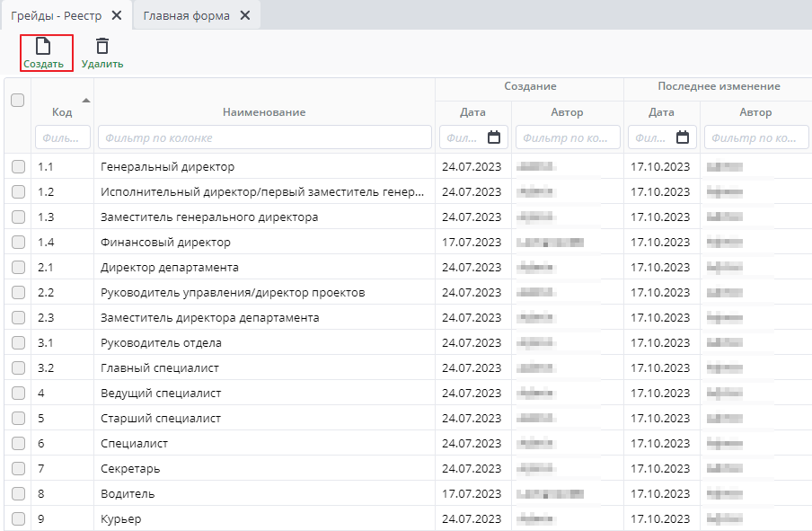Activate the Грейды - Реестр tab
This screenshot has height=531, width=812.
pyautogui.click(x=56, y=15)
